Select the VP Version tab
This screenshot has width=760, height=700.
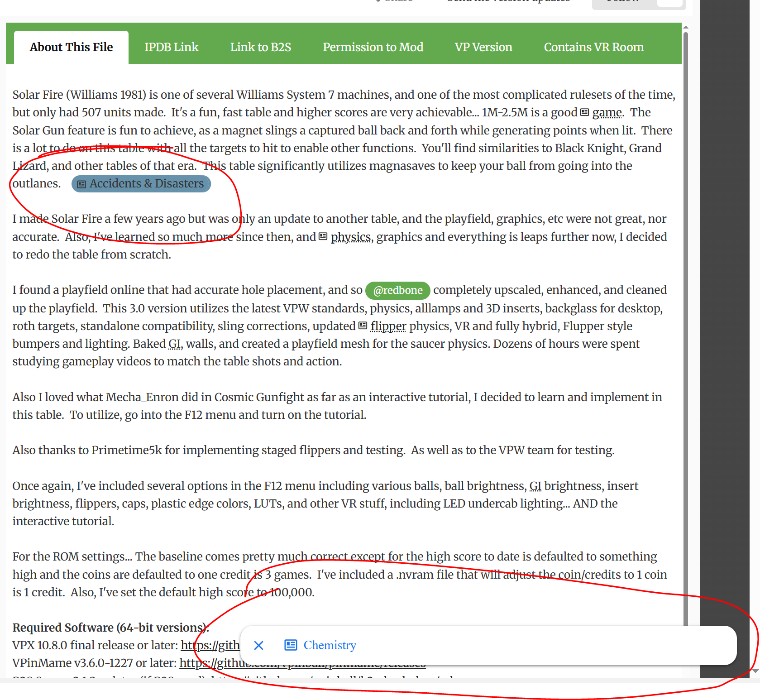(x=483, y=47)
